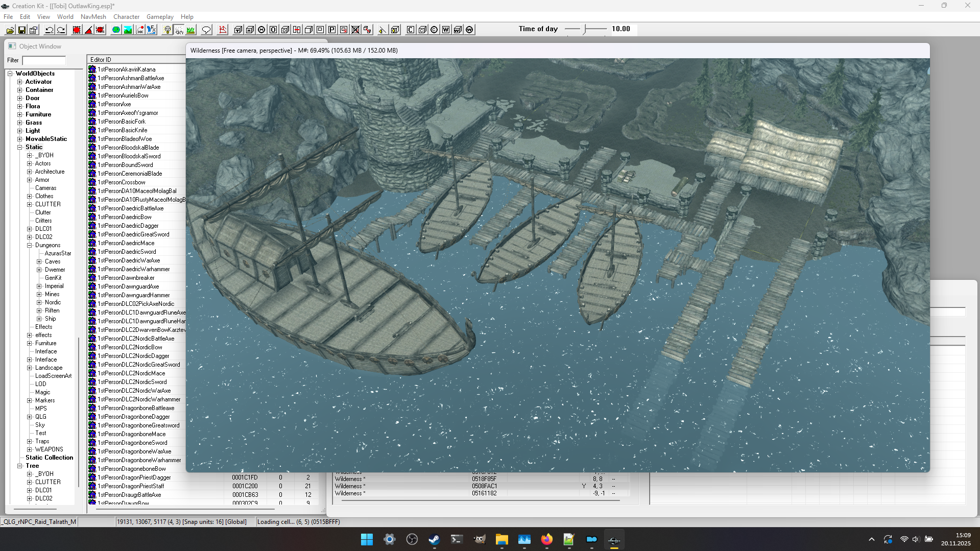
Task: Click the landscape editing icon
Action: point(128,30)
